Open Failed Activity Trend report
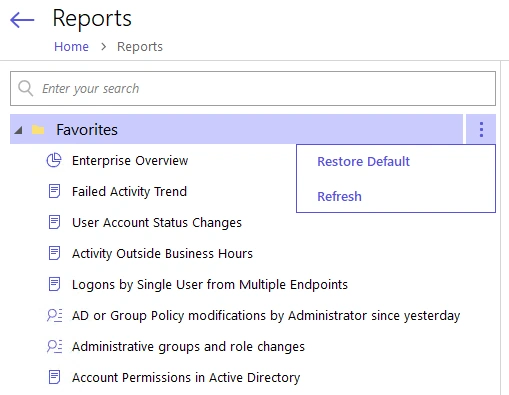Viewport: 509px width, 395px height. tap(129, 192)
